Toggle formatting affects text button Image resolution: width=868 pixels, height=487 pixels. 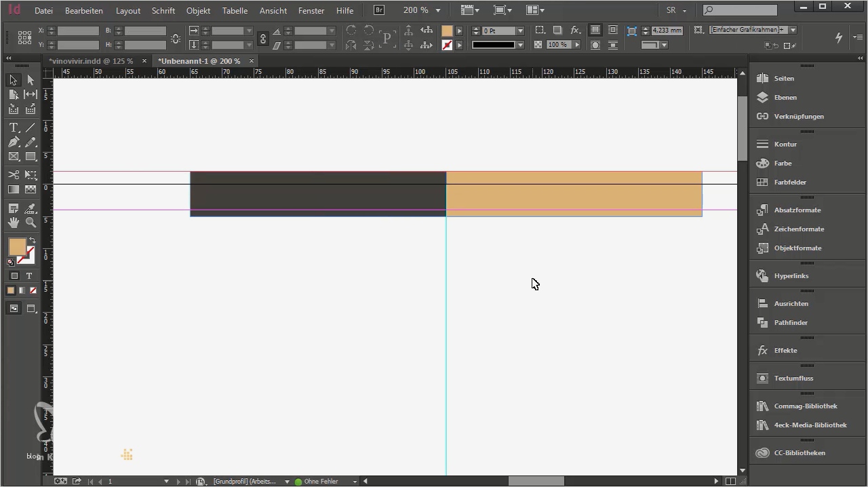(29, 276)
